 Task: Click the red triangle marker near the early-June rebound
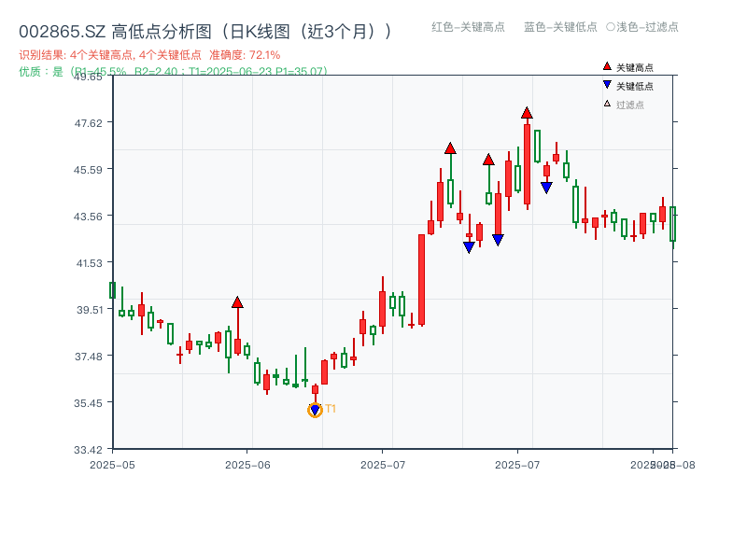(239, 301)
